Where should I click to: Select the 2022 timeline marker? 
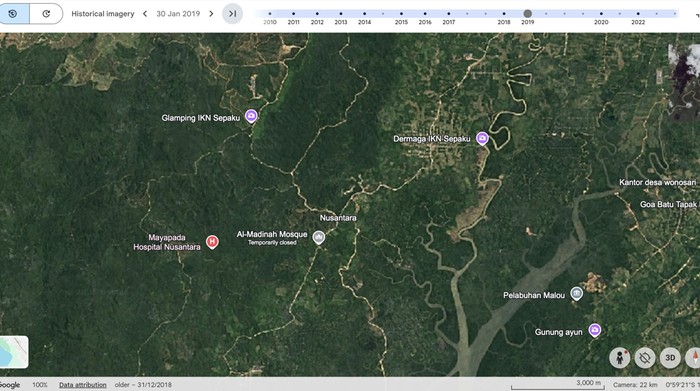pos(638,14)
